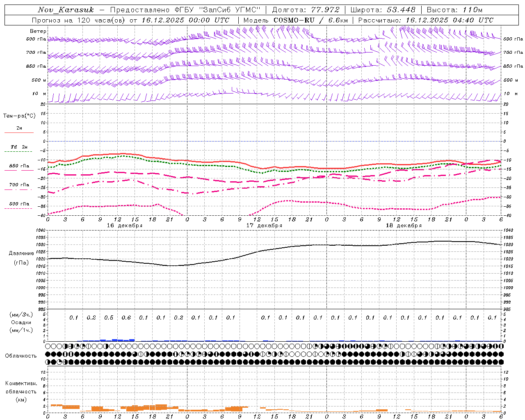The width and height of the screenshot is (525, 420).
Task: Click the 0.5 precipitation value
Action: click(109, 318)
